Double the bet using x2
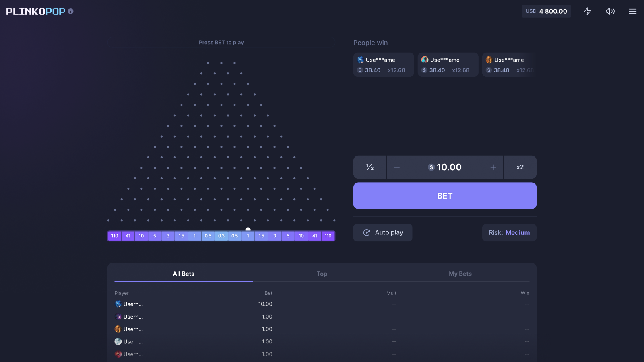Screen dimensions: 644x362 520,167
